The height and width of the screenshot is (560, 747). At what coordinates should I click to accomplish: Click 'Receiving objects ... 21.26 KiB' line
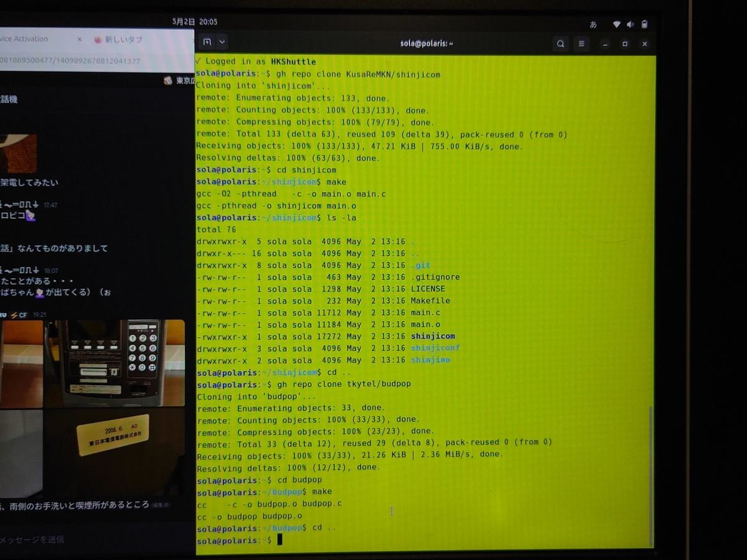(x=350, y=454)
